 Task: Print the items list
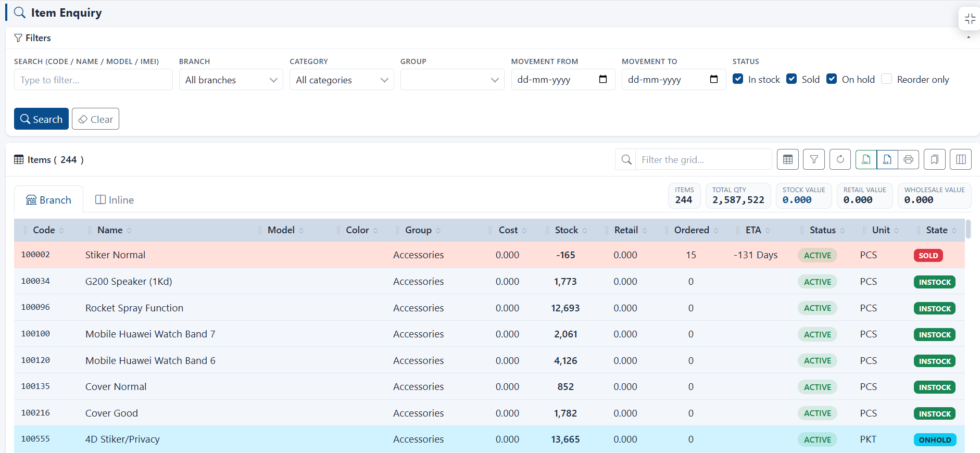click(x=909, y=159)
